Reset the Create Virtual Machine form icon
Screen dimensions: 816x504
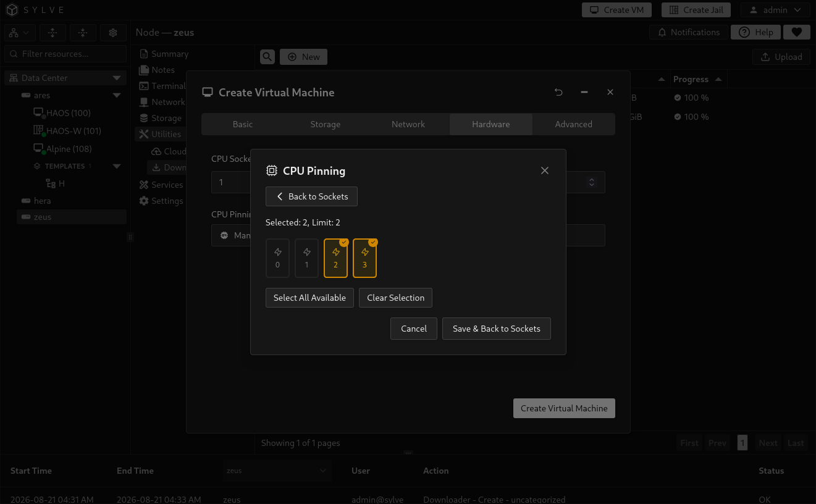click(x=558, y=92)
